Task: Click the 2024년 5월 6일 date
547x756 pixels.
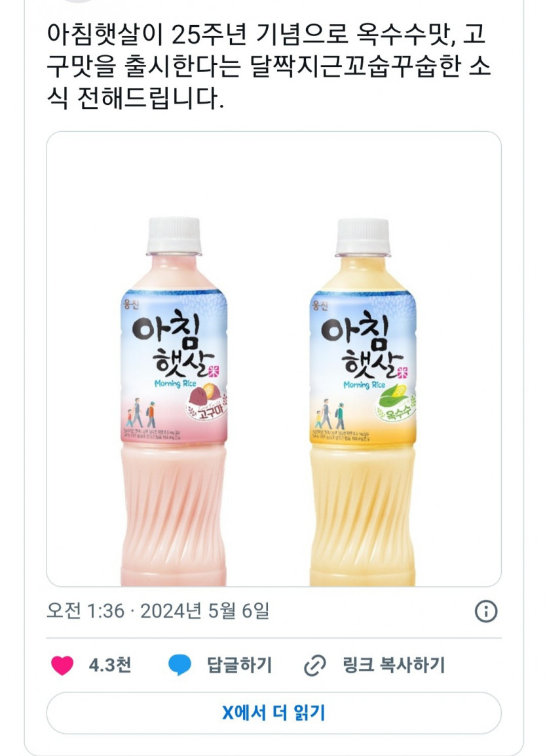Action: [x=204, y=611]
